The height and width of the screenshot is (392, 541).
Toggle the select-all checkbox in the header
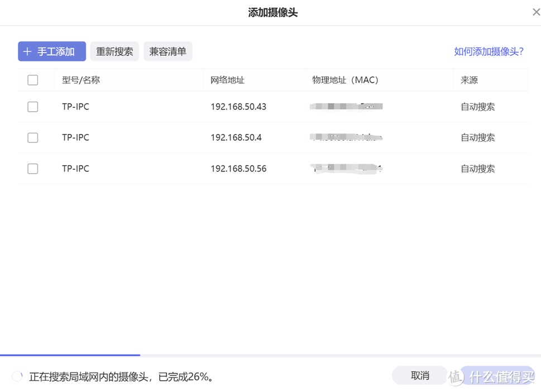point(32,79)
